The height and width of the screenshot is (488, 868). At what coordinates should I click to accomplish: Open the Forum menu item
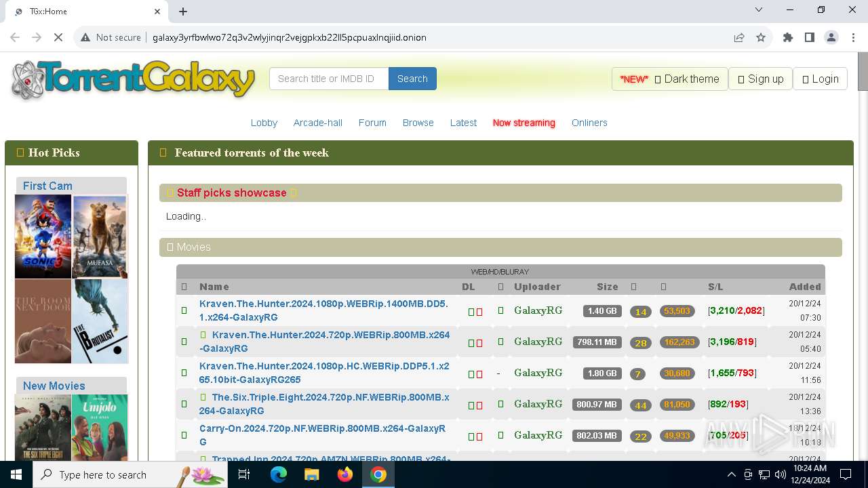click(x=372, y=123)
